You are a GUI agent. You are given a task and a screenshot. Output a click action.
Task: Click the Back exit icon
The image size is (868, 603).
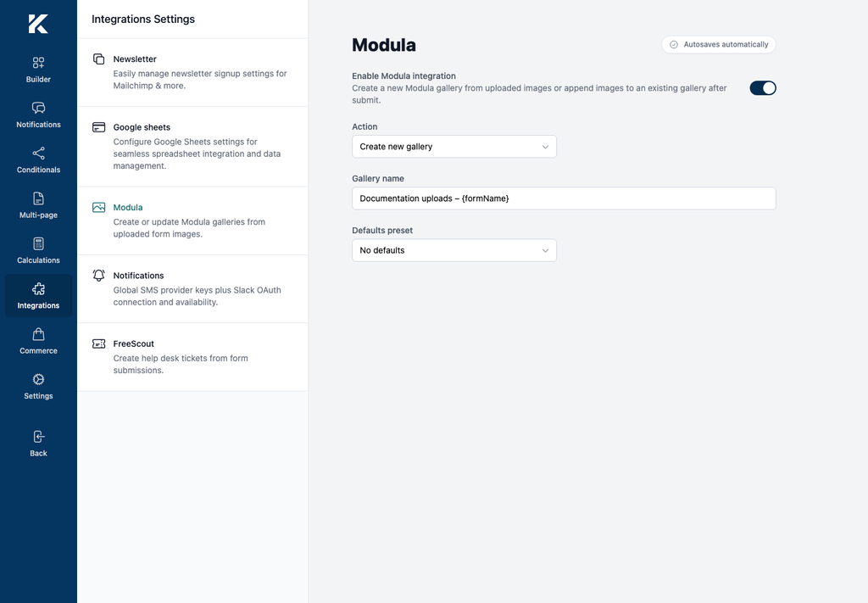point(38,437)
